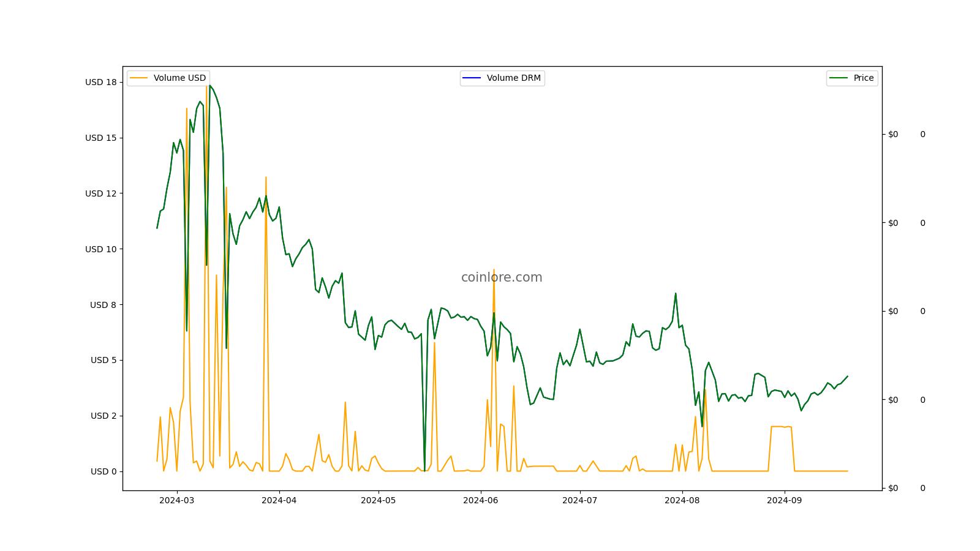Click the 2024-04 date tick label
The width and height of the screenshot is (980, 551).
[x=279, y=500]
